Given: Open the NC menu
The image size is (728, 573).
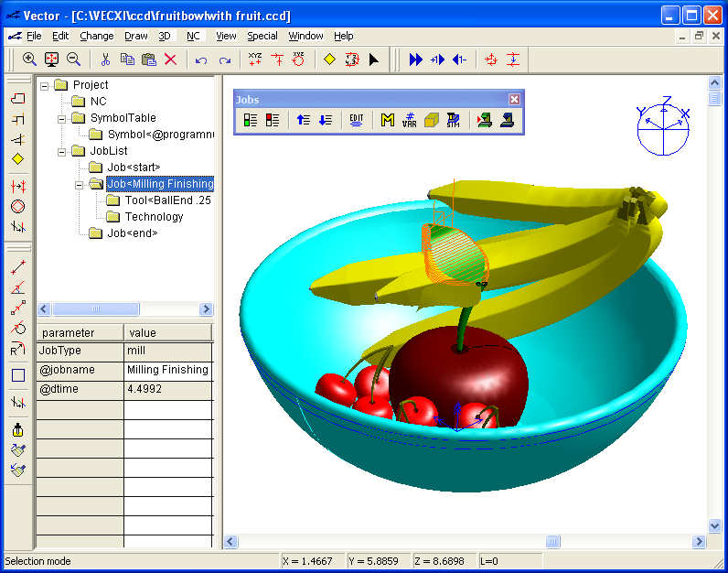Looking at the screenshot, I should (x=193, y=36).
